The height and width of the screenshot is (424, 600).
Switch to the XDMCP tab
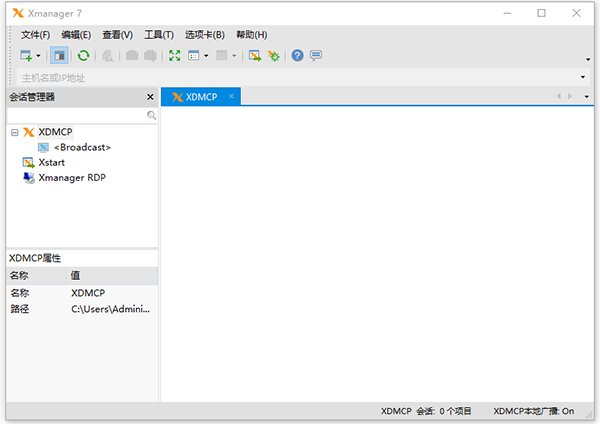pos(201,97)
